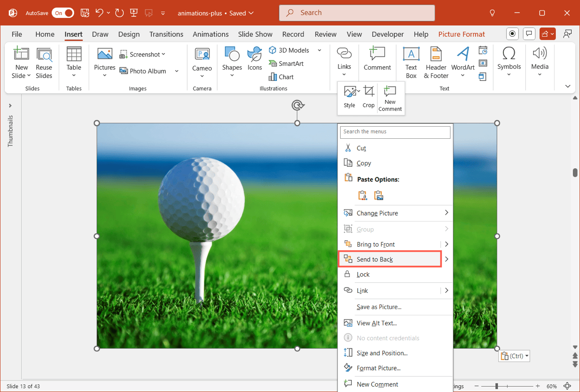Click the Media icon
The image size is (580, 392).
pos(540,53)
